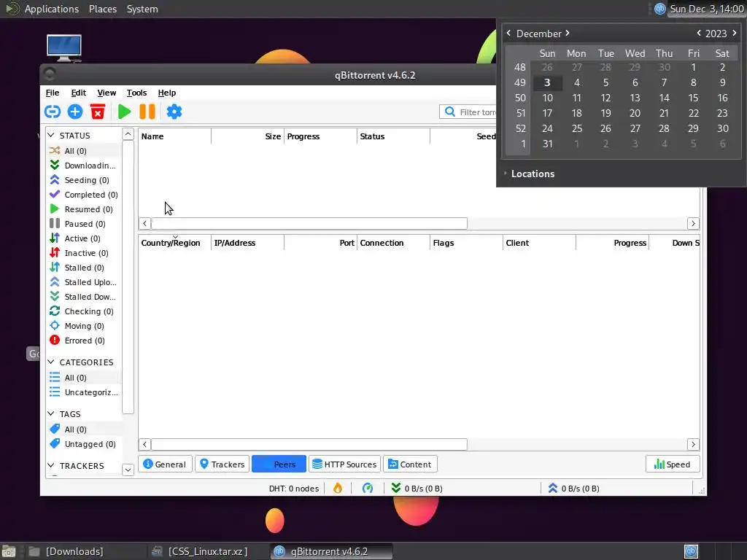Screen dimensions: 747x560
Task: Click the search magnifier in the filter box
Action: pos(449,112)
